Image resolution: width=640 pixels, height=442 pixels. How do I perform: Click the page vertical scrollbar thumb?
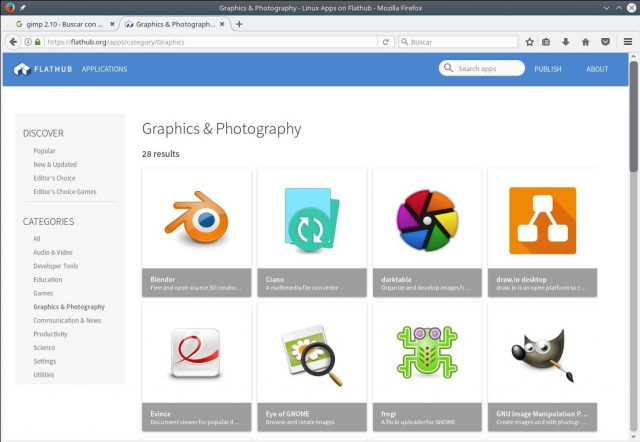tap(633, 116)
